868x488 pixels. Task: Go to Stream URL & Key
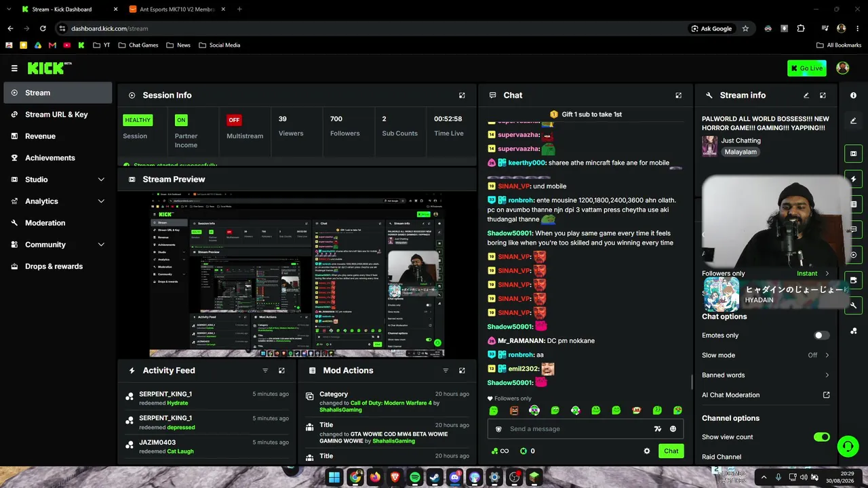point(58,115)
